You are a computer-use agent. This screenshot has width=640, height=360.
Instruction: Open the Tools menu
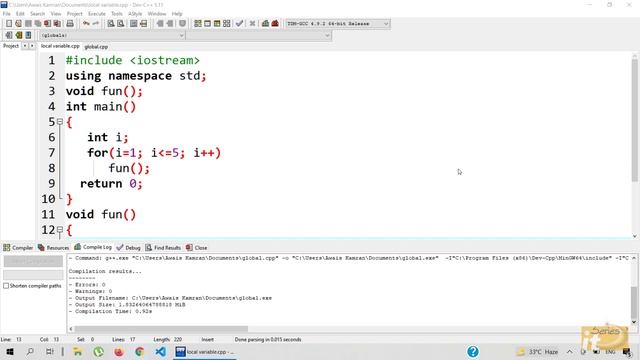pos(117,13)
